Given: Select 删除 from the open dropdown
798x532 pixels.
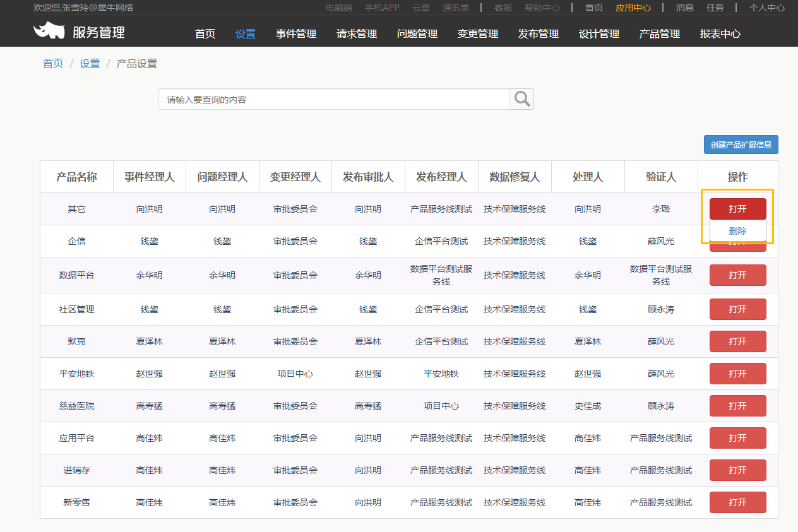Looking at the screenshot, I should point(738,231).
